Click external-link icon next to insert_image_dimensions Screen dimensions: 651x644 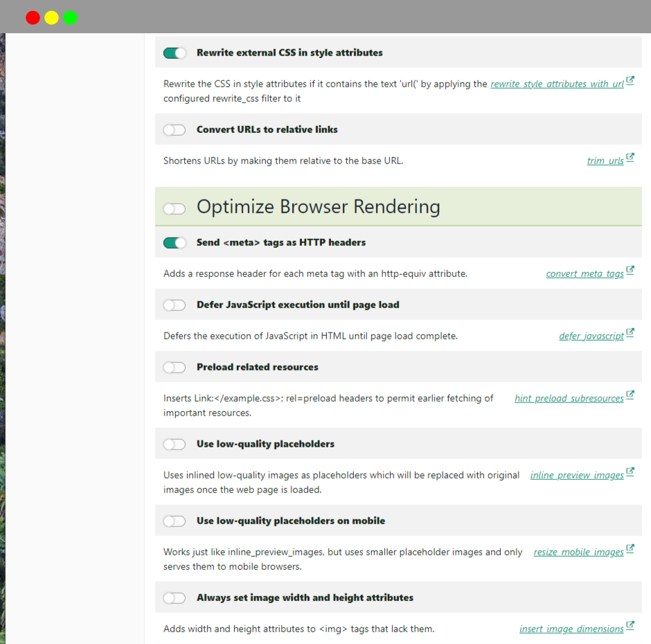pyautogui.click(x=630, y=625)
